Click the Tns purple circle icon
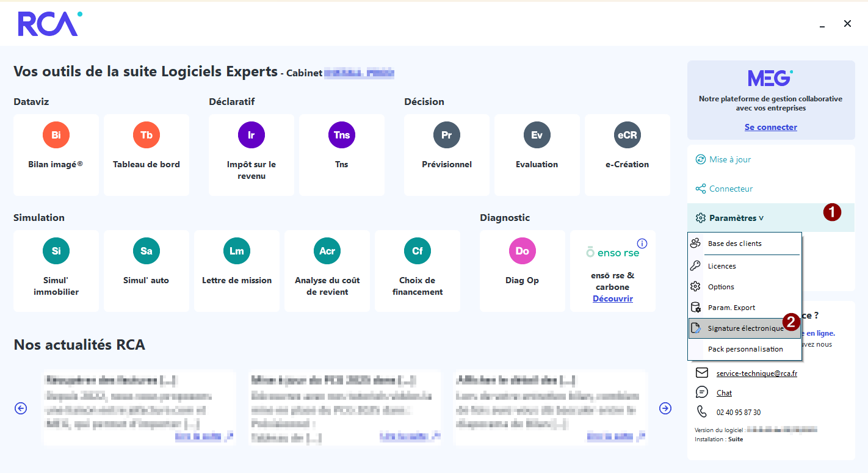The width and height of the screenshot is (868, 473). coord(342,135)
